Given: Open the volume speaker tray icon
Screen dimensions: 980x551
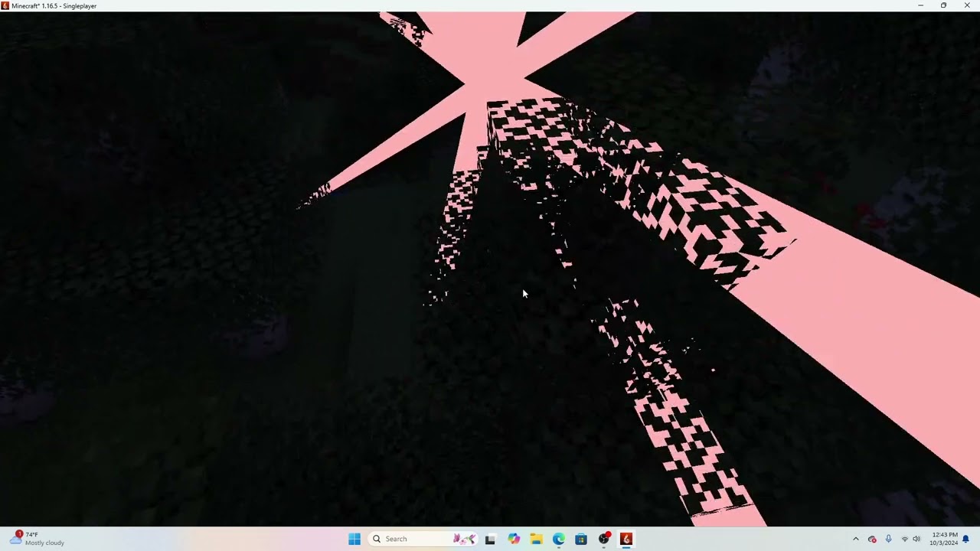Looking at the screenshot, I should tap(916, 539).
